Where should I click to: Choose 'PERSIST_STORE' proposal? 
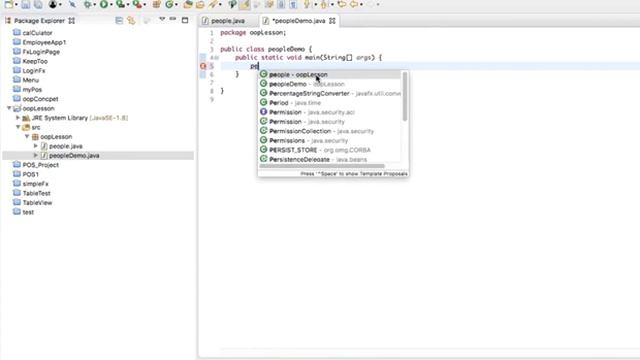pyautogui.click(x=330, y=150)
